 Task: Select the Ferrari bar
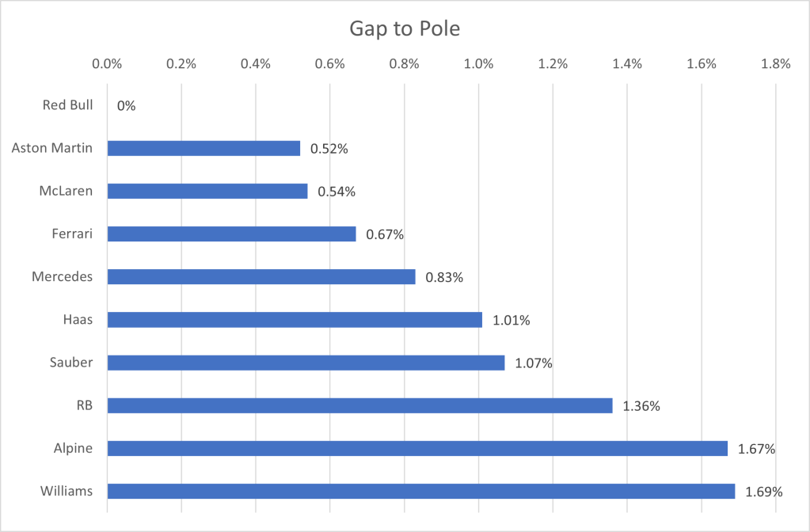pyautogui.click(x=231, y=234)
